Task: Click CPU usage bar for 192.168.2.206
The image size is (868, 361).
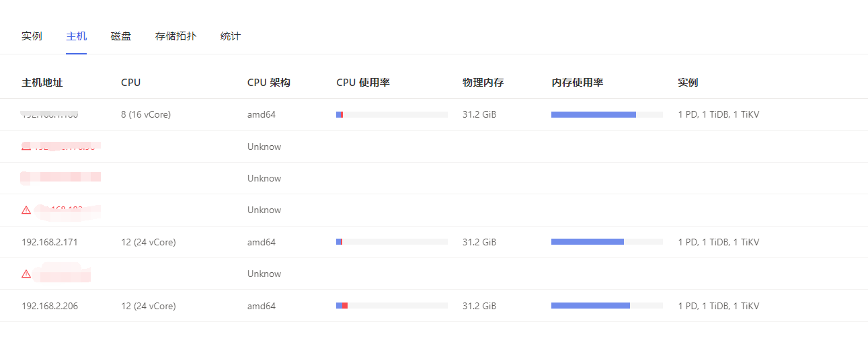Action: (x=392, y=306)
